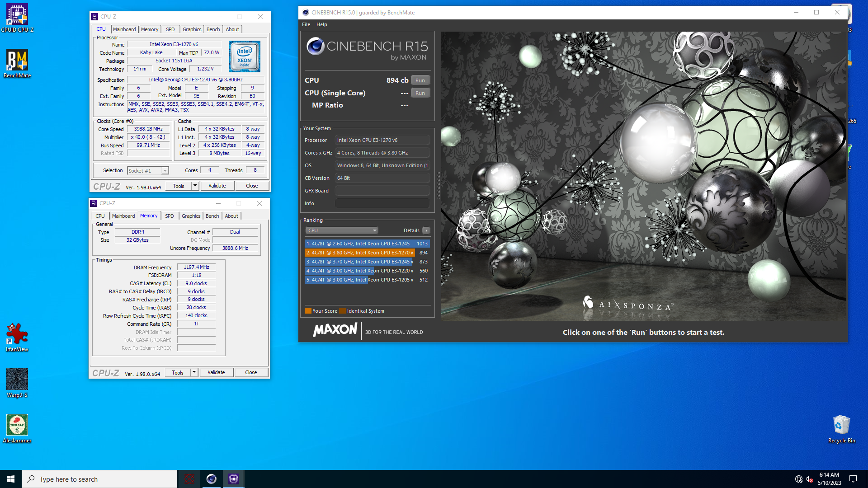Click the orange Your Score legend swatch
Screen dimensions: 868x488
(308, 311)
